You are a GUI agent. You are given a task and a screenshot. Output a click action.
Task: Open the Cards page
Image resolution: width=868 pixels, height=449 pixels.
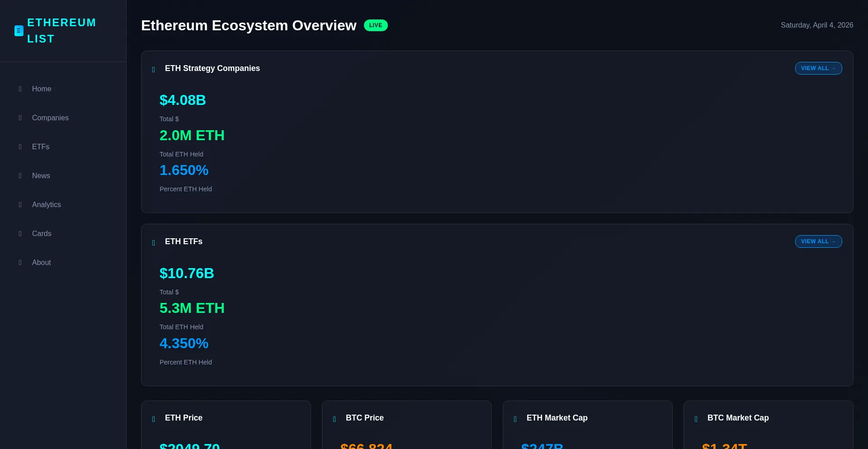click(x=63, y=234)
